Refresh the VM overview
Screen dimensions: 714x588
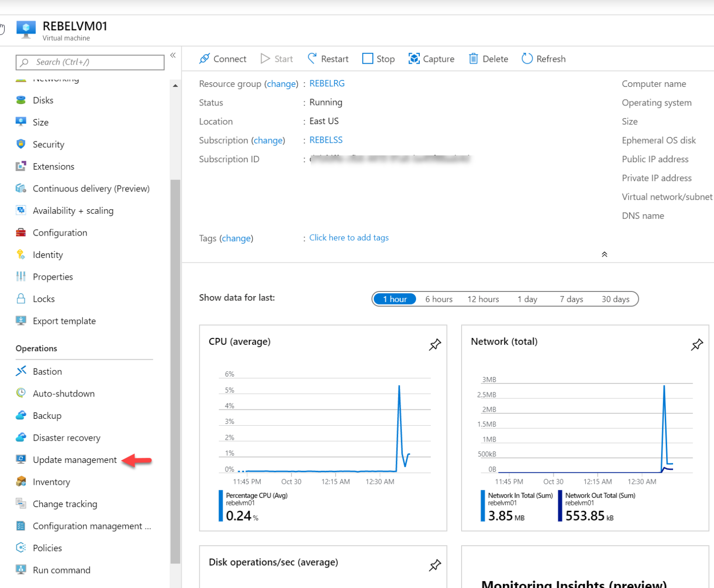543,59
